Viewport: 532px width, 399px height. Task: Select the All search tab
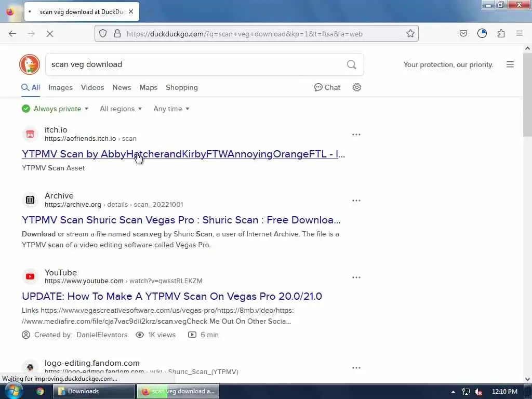pyautogui.click(x=31, y=87)
